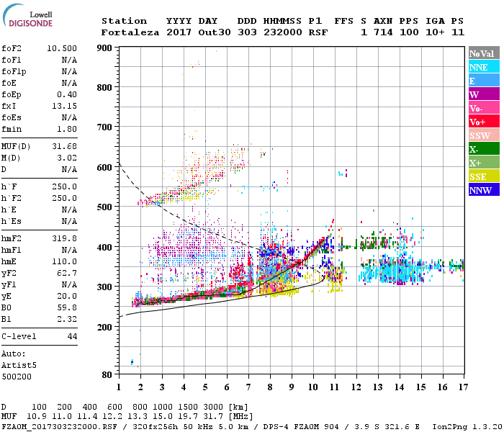Click the cyan echo cluster near 14 MHz
Viewport: 504px width, 432px height.
(x=399, y=270)
